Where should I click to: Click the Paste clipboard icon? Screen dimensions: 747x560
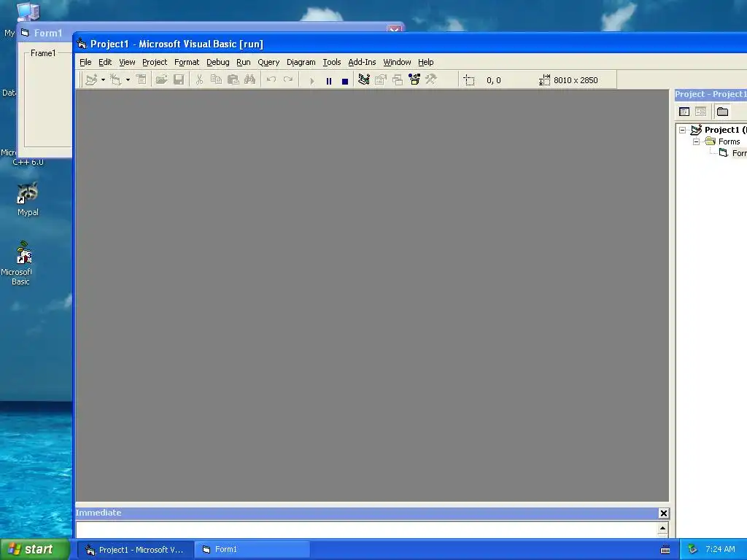tap(233, 80)
